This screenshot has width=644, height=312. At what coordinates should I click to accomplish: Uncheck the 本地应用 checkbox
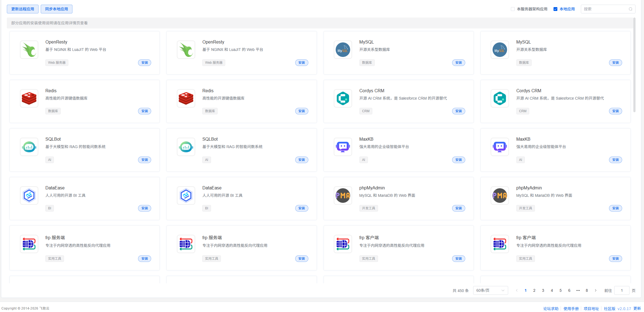(x=555, y=9)
